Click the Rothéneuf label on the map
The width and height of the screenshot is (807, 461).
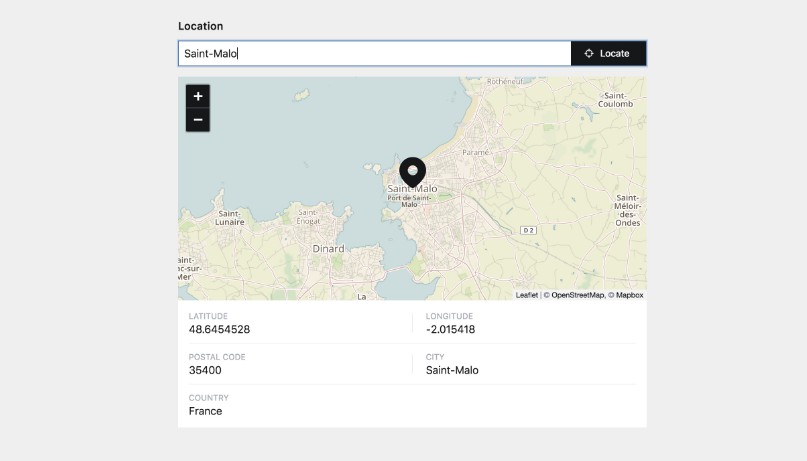click(506, 81)
